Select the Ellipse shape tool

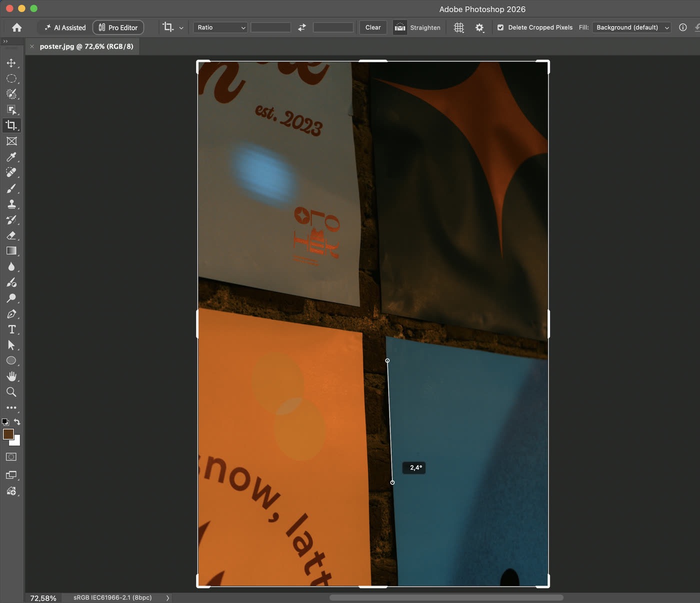coord(11,360)
